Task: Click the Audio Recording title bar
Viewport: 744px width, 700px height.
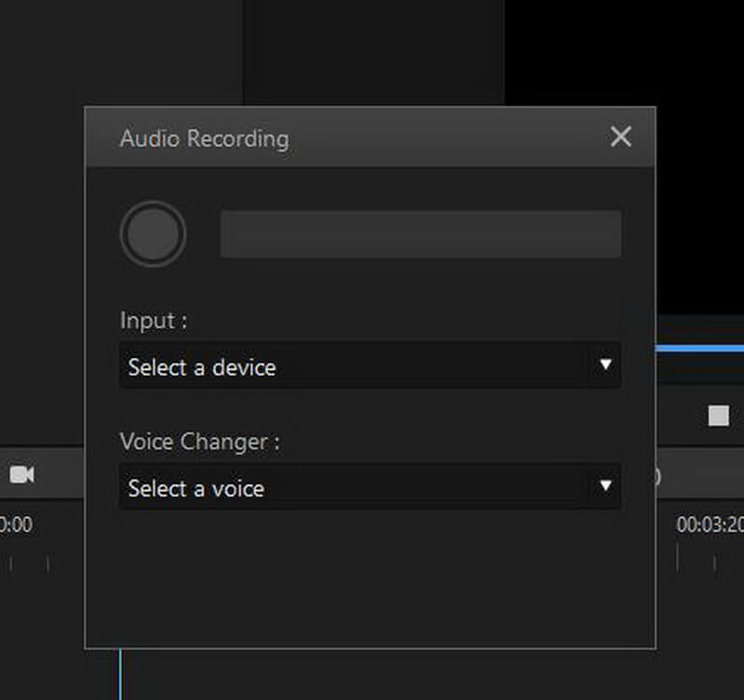Action: [370, 138]
